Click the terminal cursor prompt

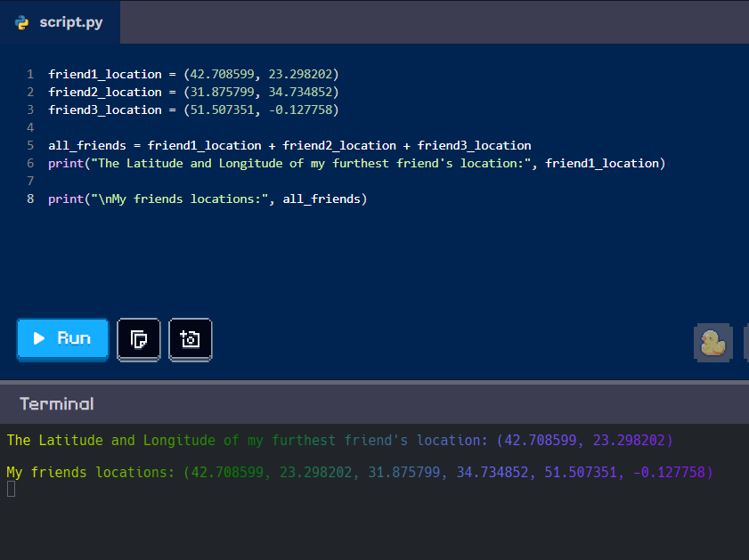click(11, 489)
